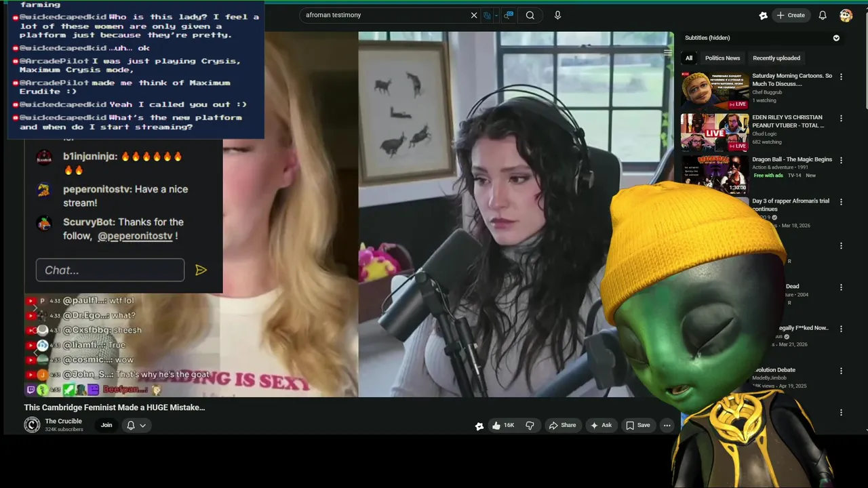Open dropdown arrow next to translate icon
This screenshot has height=488, width=868.
(496, 15)
